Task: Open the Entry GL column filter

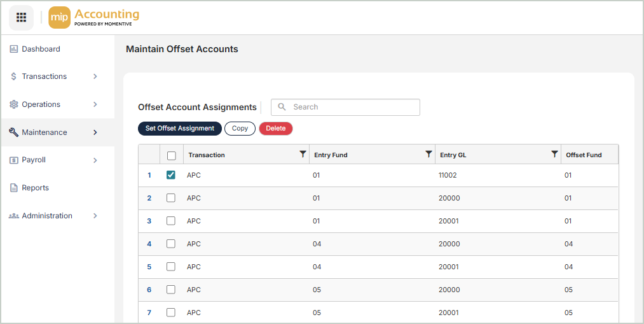Action: click(554, 155)
